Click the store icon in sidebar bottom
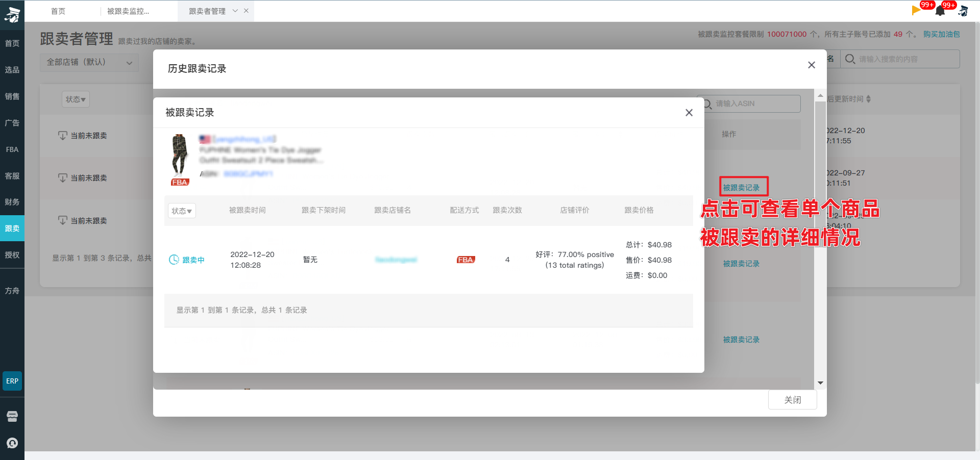This screenshot has height=460, width=980. click(12, 416)
